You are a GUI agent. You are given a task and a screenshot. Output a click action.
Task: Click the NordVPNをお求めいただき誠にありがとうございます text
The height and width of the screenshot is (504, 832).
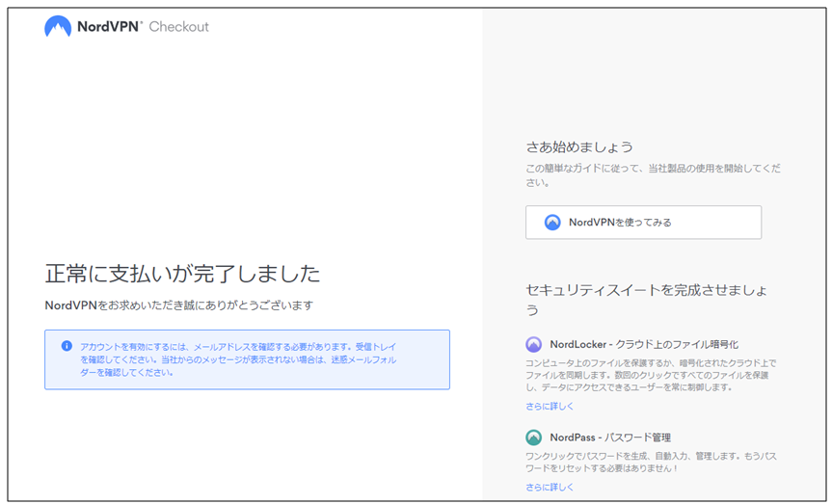pos(178,305)
